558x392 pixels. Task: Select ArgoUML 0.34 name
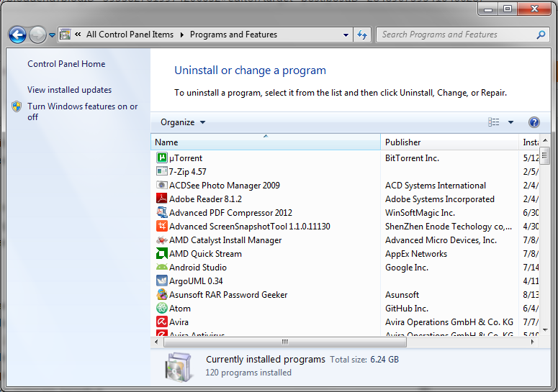point(196,281)
